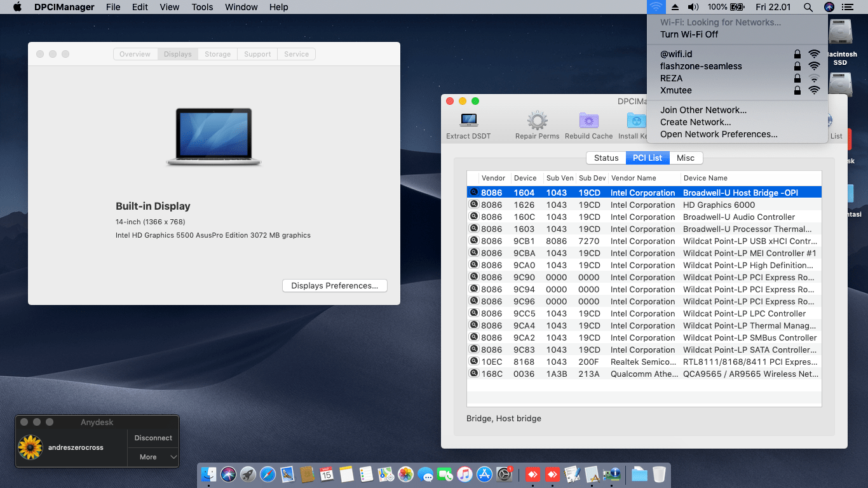
Task: Select the Broadwell-U Audio Controller row
Action: (644, 217)
